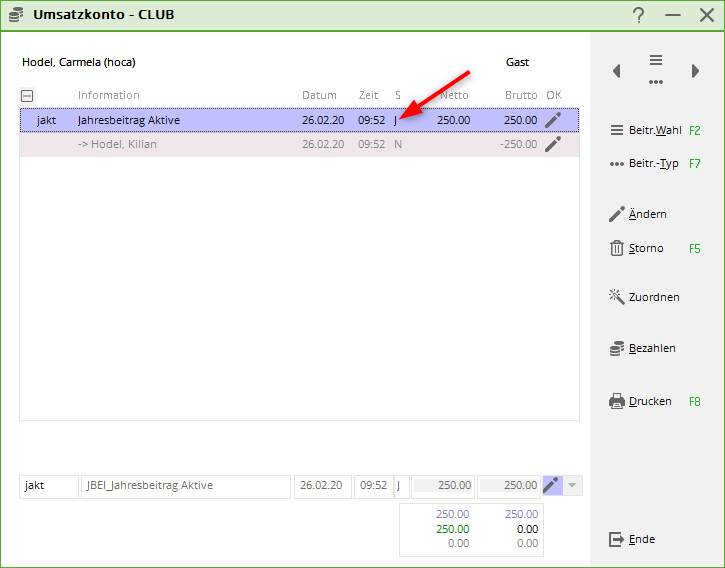Open Beitr.-Typ option
The height and width of the screenshot is (568, 725).
[653, 163]
